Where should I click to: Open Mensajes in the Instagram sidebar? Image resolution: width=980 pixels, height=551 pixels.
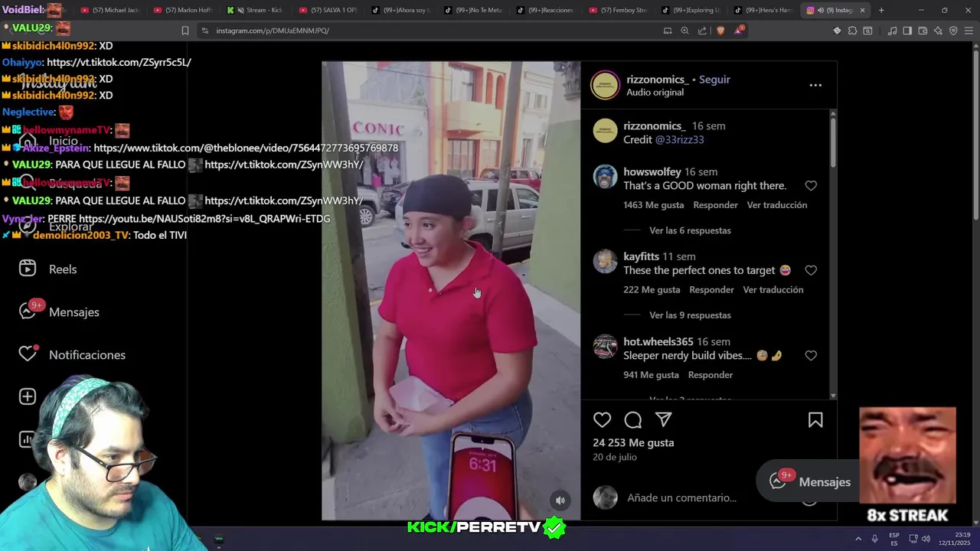pos(73,312)
